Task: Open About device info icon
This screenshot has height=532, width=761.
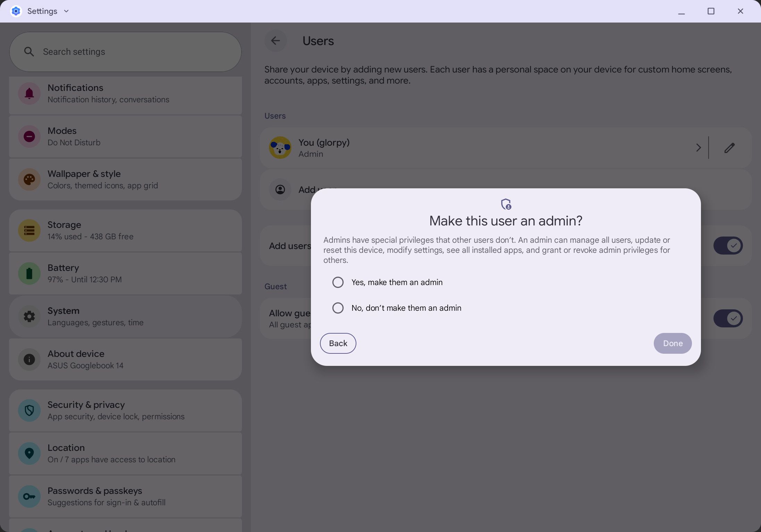Action: 29,359
